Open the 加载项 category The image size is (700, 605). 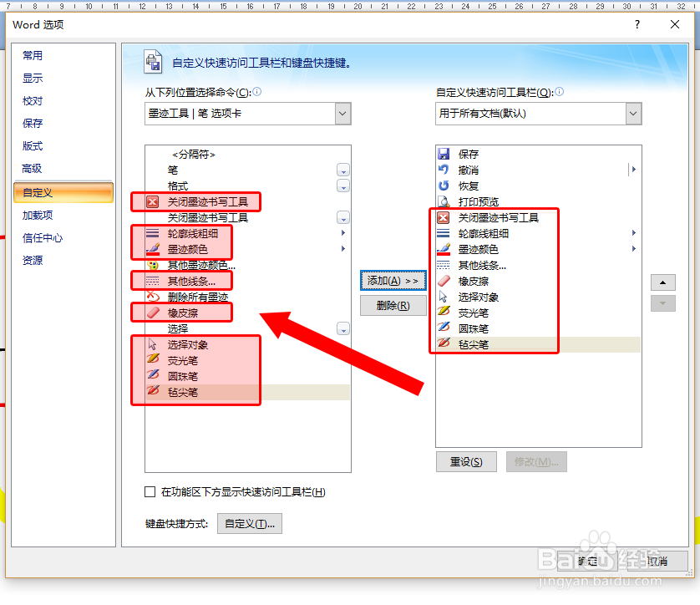click(38, 216)
